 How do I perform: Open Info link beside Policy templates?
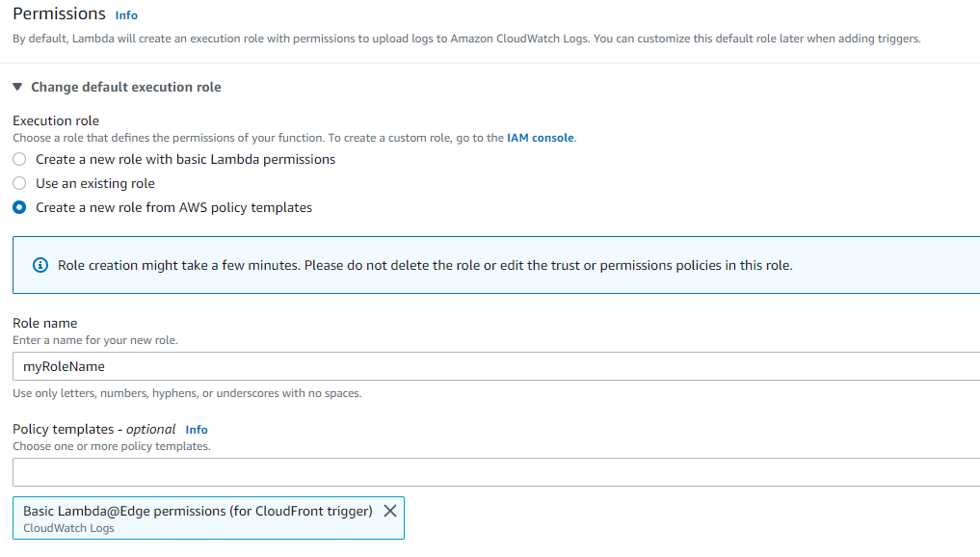tap(197, 430)
